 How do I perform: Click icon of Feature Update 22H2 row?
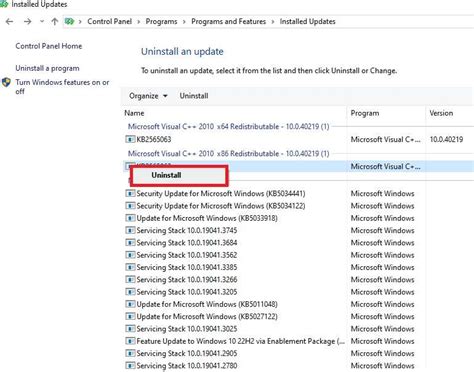coord(130,342)
